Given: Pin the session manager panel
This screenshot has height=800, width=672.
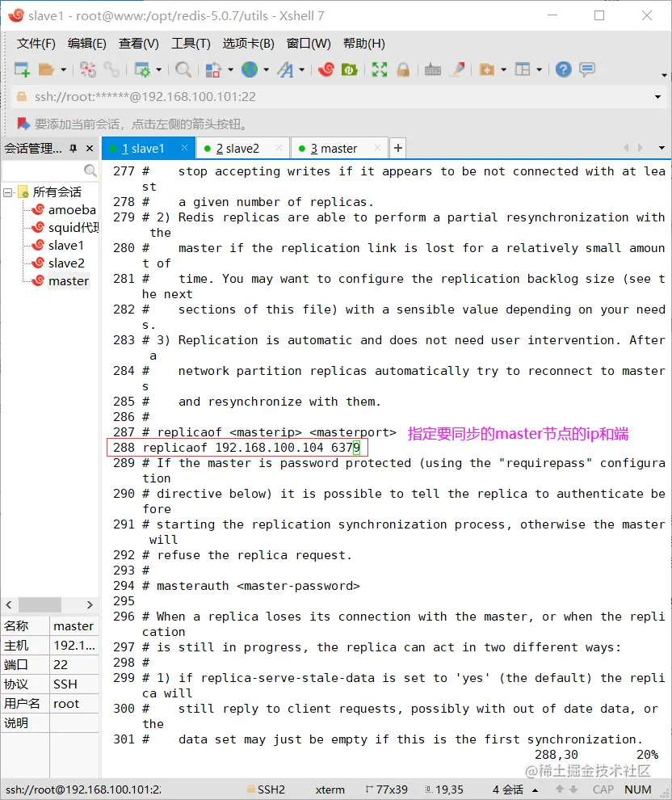Looking at the screenshot, I should tap(73, 149).
